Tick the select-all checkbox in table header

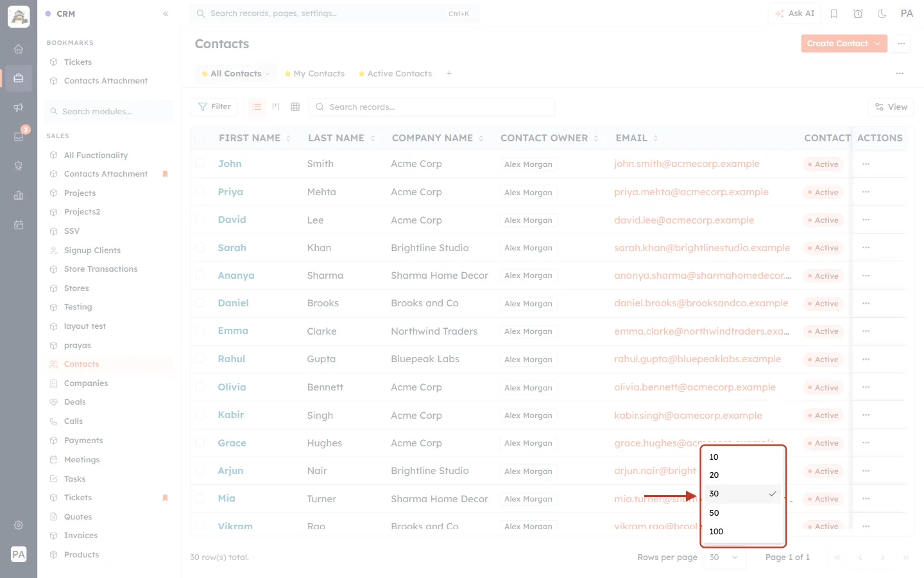pos(200,138)
